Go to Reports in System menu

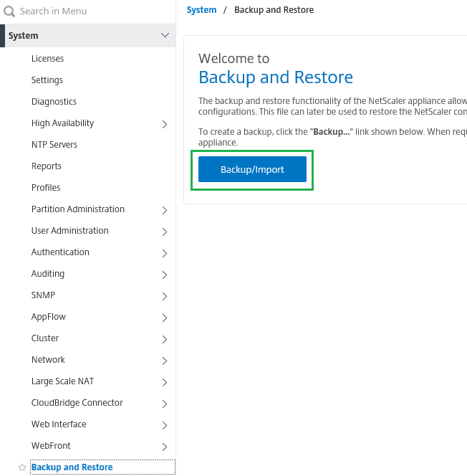tap(47, 166)
